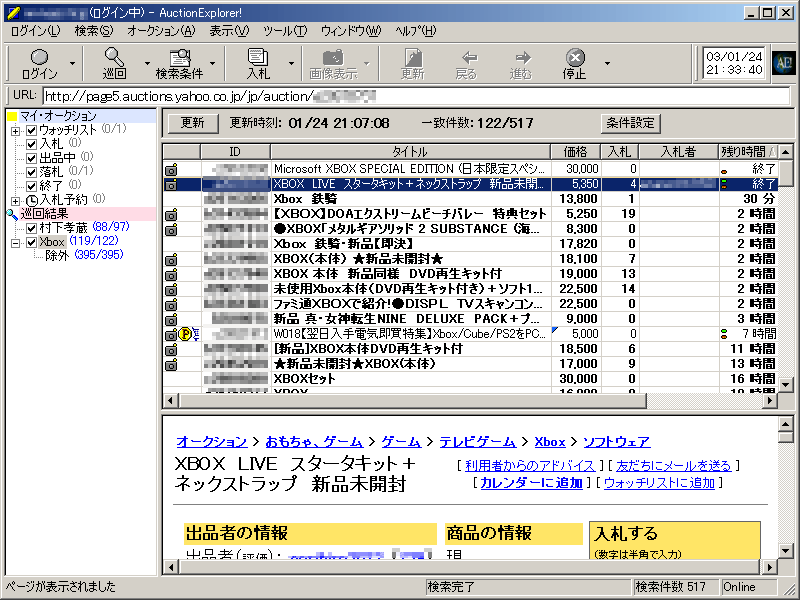
Task: Open the 検索条件 toolbar dropdown arrow
Action: (x=212, y=63)
